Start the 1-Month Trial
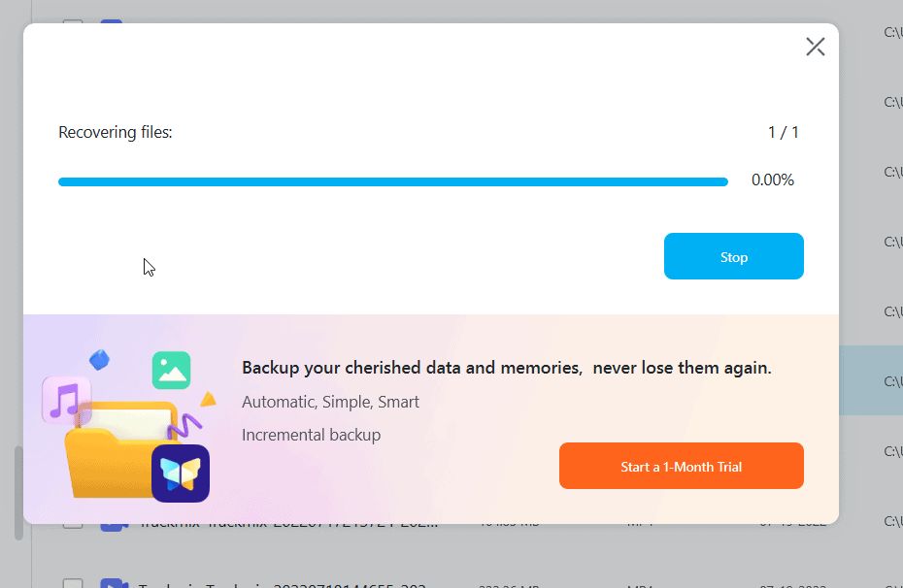The image size is (903, 588). point(681,466)
